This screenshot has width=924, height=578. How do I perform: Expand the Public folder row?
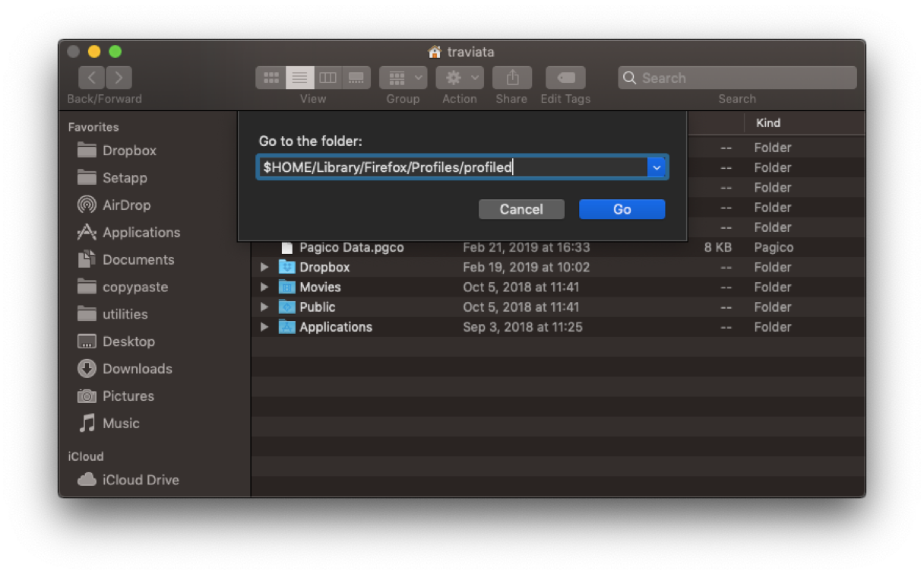tap(264, 307)
